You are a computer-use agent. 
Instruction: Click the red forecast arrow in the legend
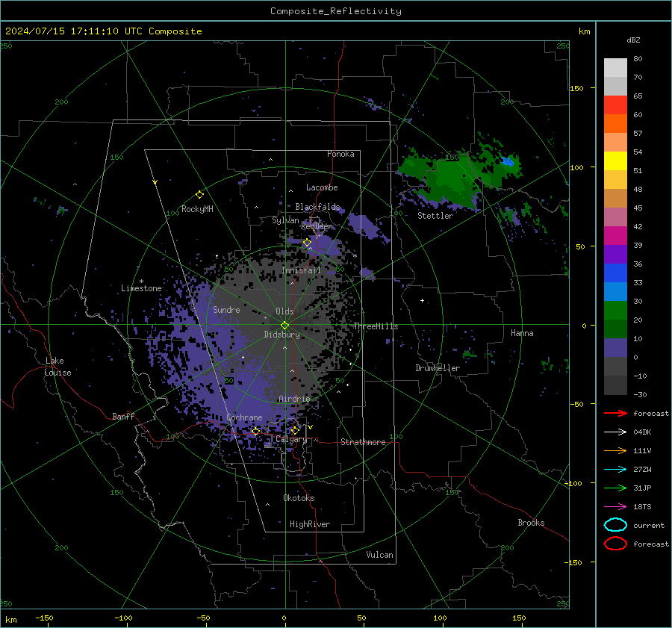615,413
